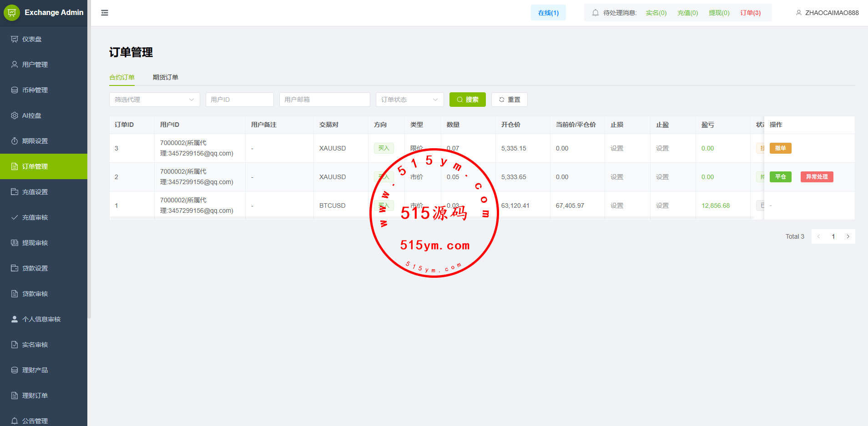868x426 pixels.
Task: Click the 订单(3) pending notification link
Action: pyautogui.click(x=750, y=13)
